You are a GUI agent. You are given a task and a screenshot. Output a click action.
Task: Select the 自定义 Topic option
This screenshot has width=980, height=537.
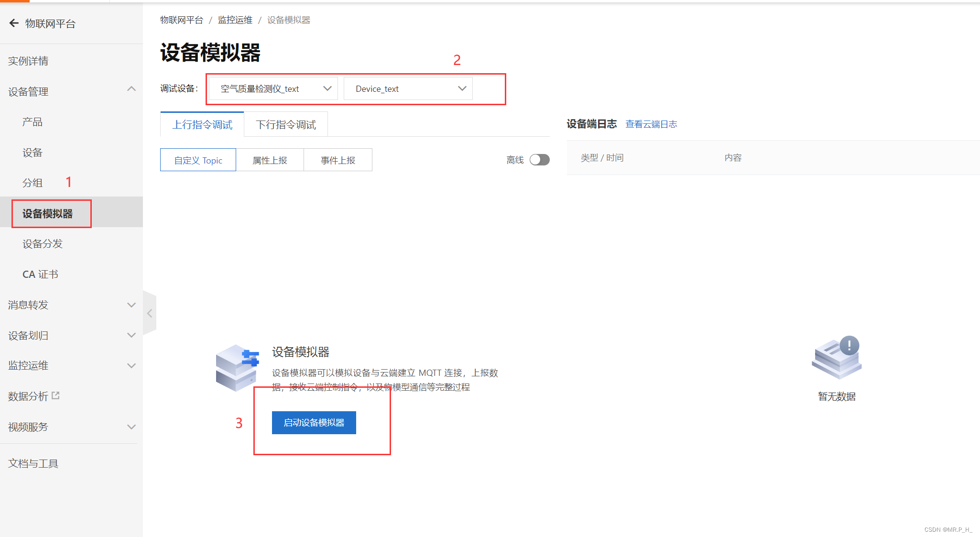pos(198,160)
